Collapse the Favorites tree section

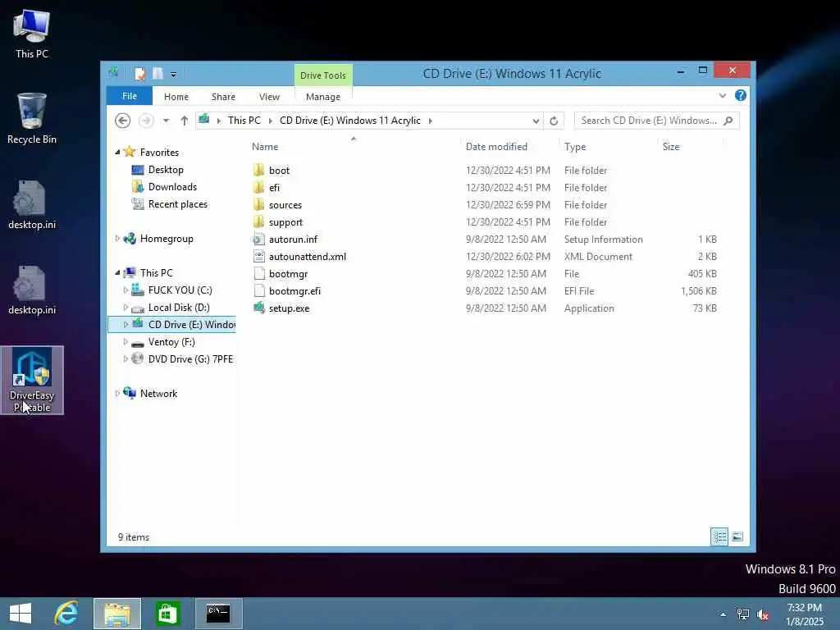117,152
